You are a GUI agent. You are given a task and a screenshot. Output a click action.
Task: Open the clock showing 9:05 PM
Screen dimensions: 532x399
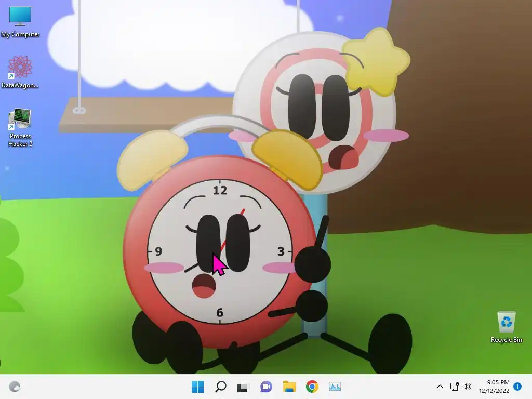[498, 382]
